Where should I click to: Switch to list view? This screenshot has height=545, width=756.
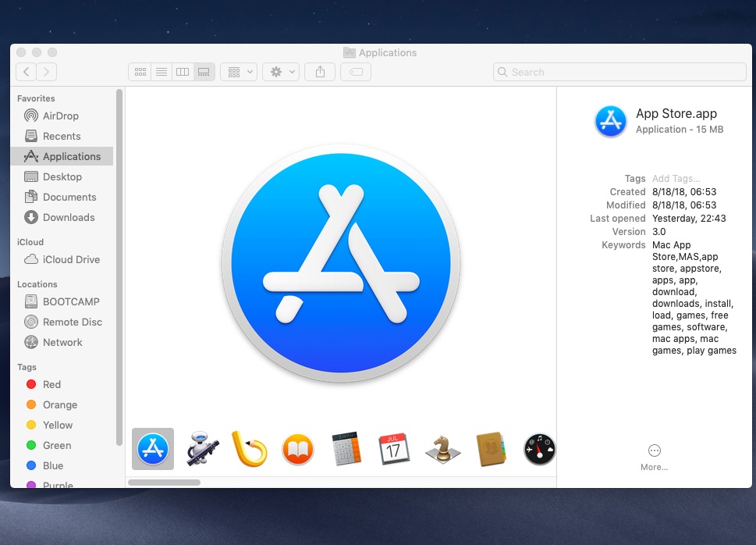click(x=161, y=72)
